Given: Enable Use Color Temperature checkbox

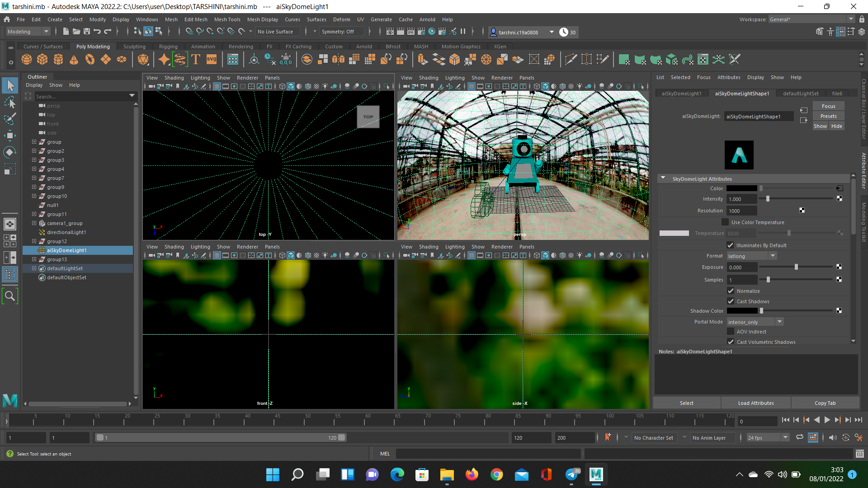Looking at the screenshot, I should click(725, 222).
